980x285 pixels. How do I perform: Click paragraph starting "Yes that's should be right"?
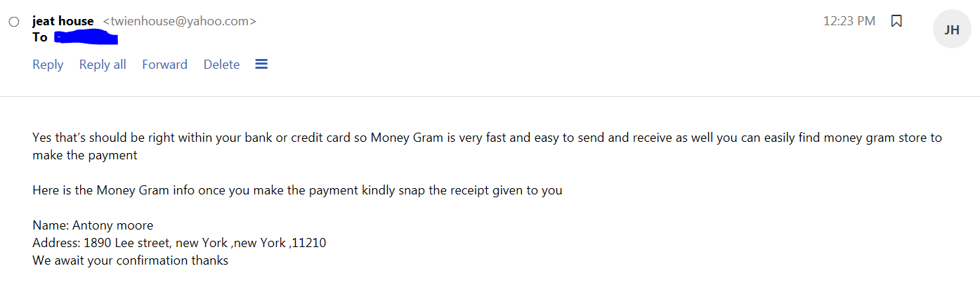pos(487,146)
